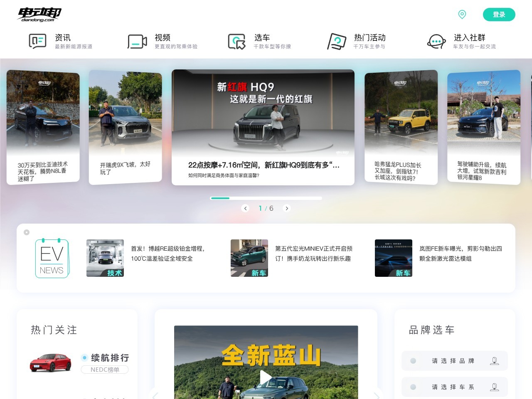Open the 宏光MINIEV 新车 news thumbnail
The image size is (532, 399).
click(x=249, y=258)
